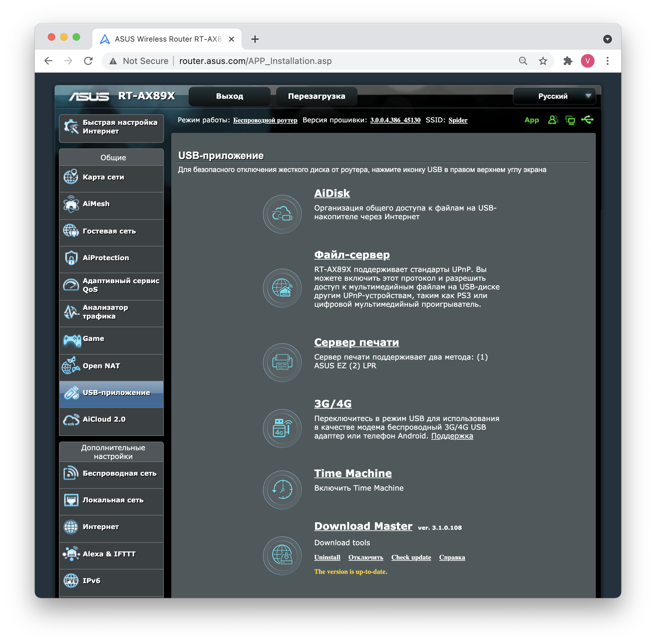Image resolution: width=656 pixels, height=644 pixels.
Task: Click the Time Machine clock icon
Action: (282, 489)
